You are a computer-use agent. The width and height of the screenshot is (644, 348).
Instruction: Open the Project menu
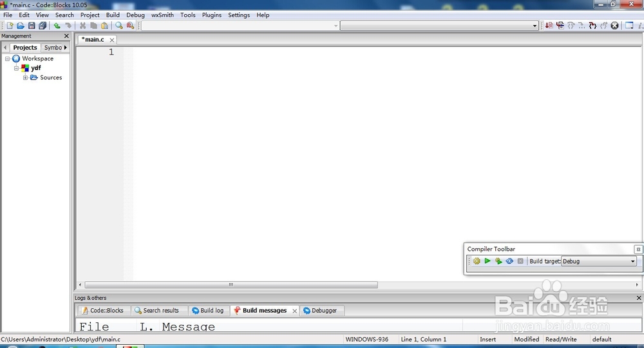[90, 15]
